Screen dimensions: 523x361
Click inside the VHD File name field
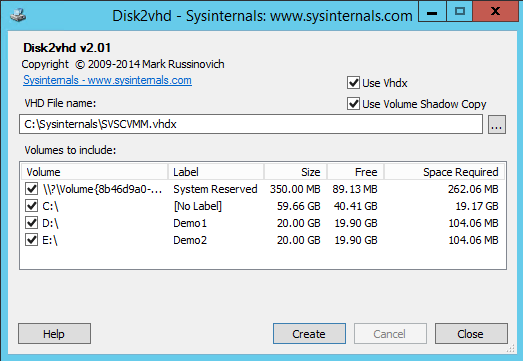point(251,124)
